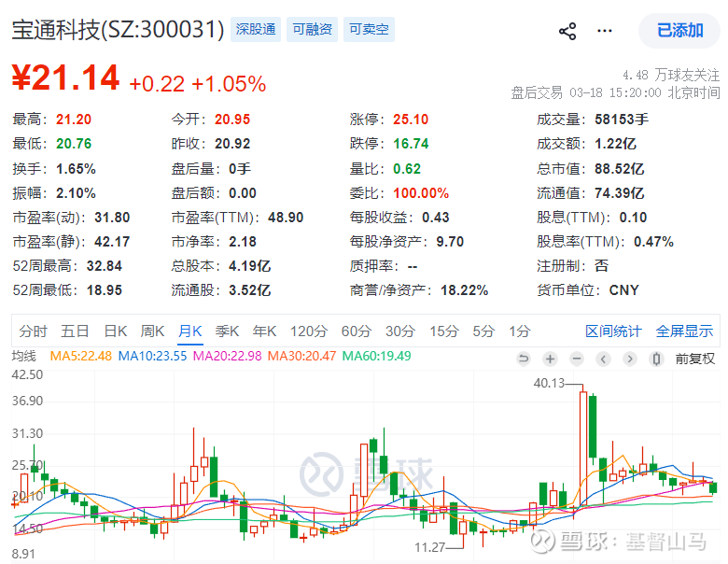728x564 pixels.
Task: Click the current price ¥21.14
Action: coord(65,78)
